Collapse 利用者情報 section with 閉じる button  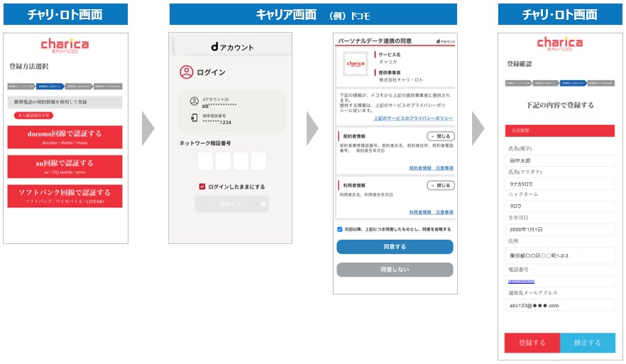(441, 185)
